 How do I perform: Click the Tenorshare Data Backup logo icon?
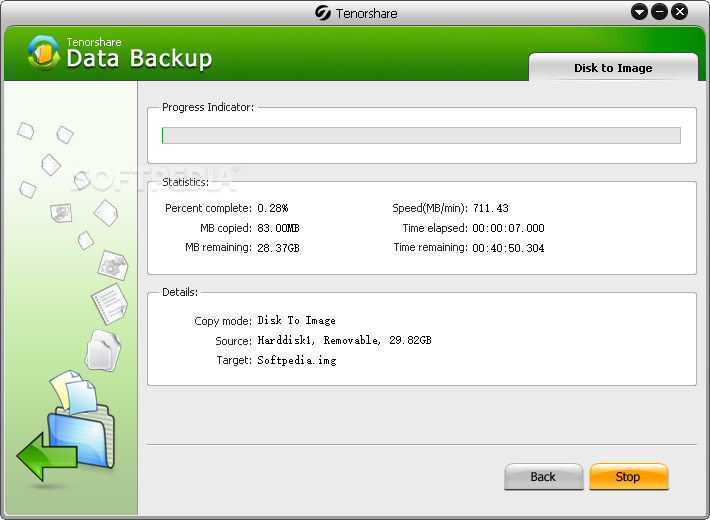43,53
